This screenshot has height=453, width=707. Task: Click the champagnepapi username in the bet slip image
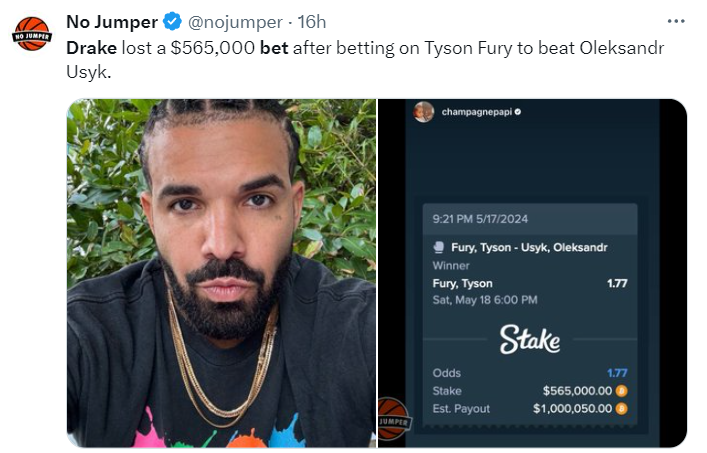476,112
